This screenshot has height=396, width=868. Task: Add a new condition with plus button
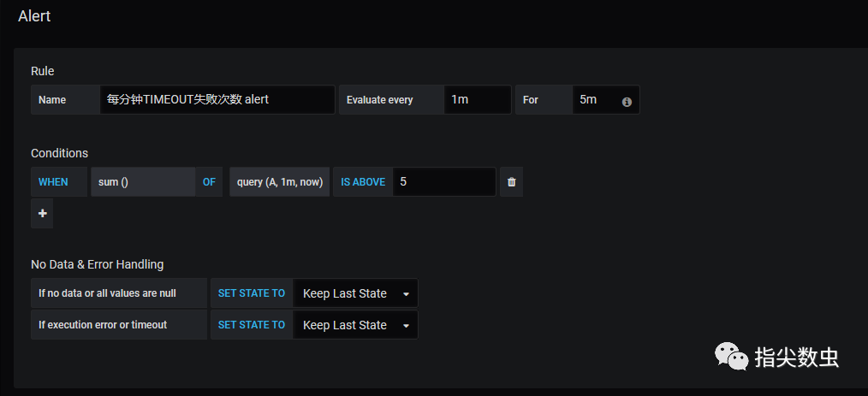tap(42, 214)
